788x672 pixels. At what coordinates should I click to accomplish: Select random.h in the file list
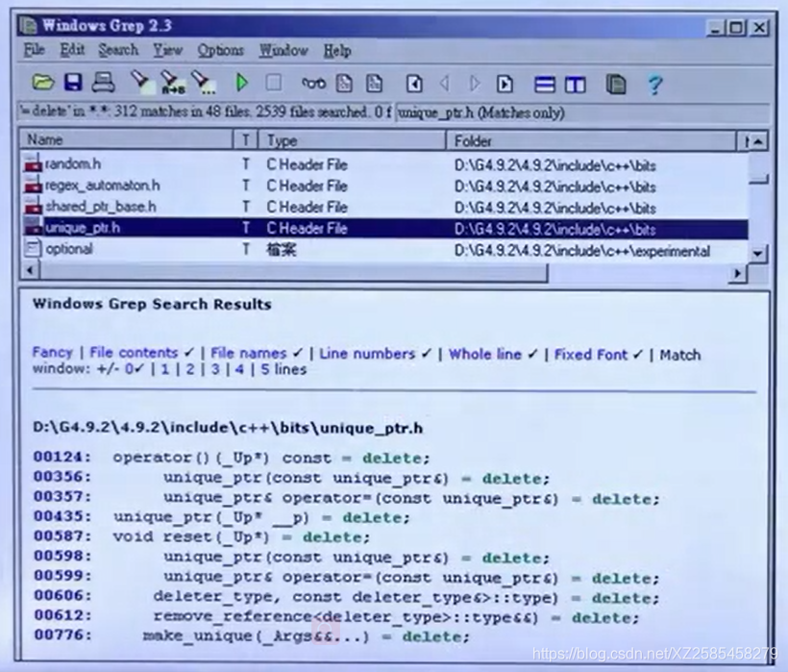[72, 163]
